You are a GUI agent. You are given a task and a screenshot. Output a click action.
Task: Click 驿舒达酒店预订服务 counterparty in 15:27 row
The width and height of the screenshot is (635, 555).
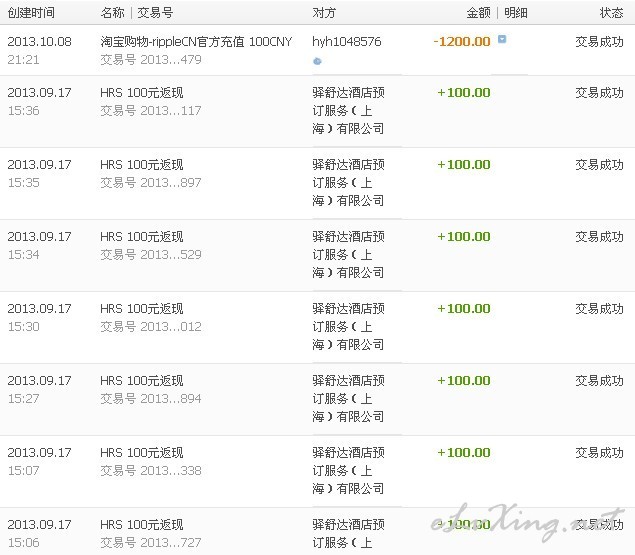(x=348, y=399)
